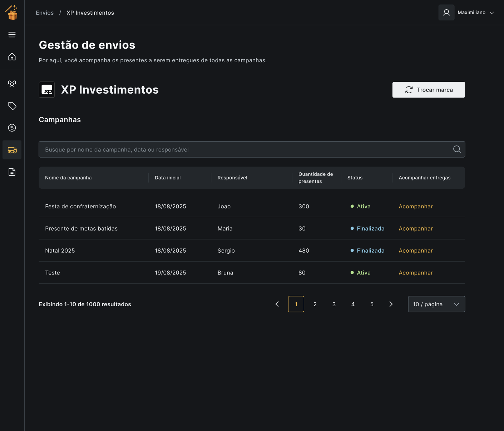Click quantity 300 cell
The height and width of the screenshot is (431, 504).
304,206
